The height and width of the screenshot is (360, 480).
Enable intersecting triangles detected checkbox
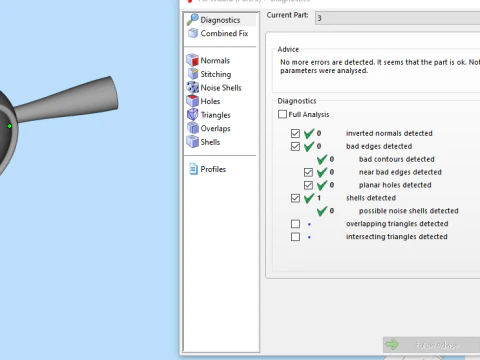click(295, 237)
